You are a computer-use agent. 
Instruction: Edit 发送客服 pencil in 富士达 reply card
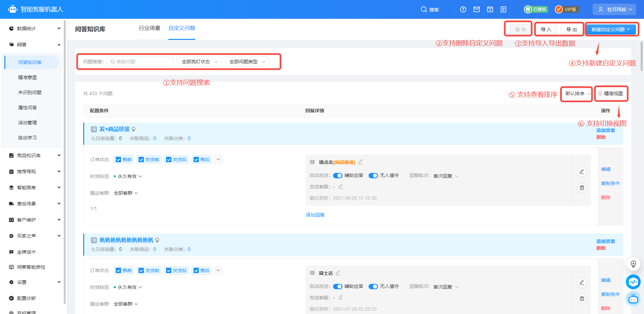[x=341, y=297]
